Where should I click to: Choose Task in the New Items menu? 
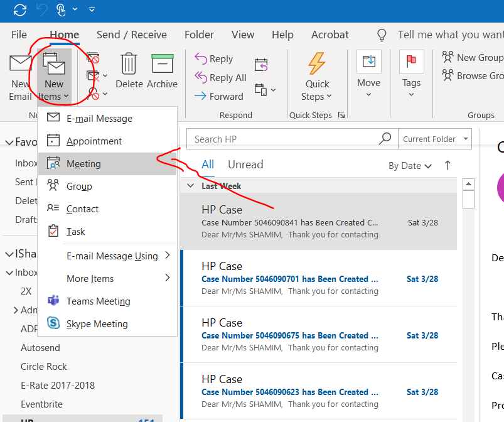point(107,232)
